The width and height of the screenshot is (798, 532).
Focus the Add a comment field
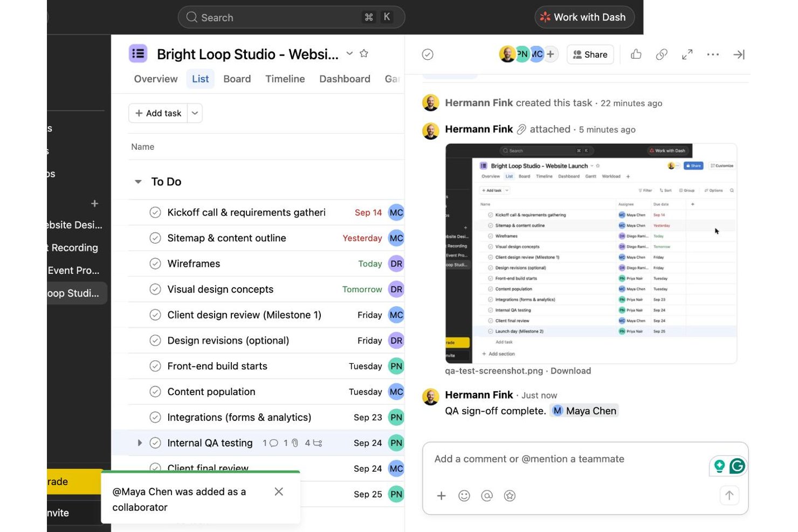585,459
